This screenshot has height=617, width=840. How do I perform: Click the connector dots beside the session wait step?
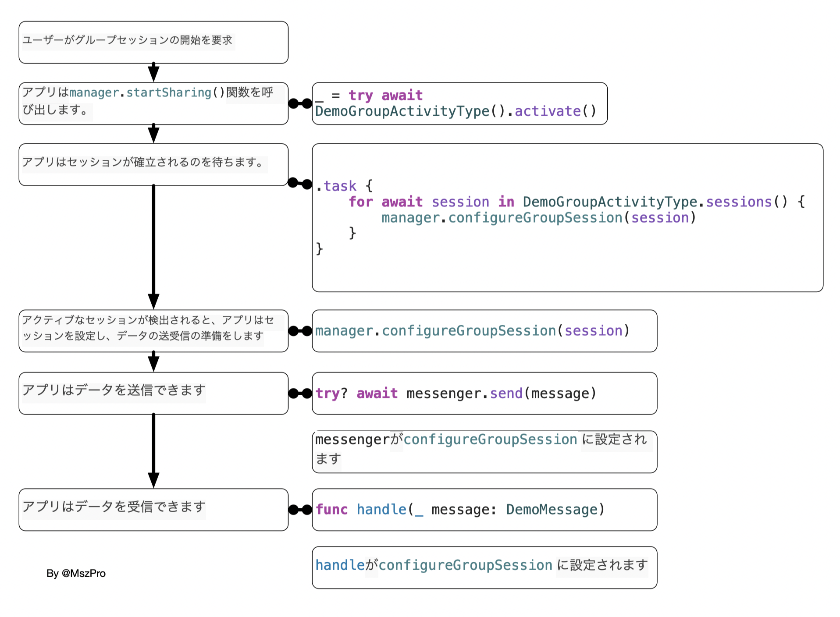tap(300, 183)
